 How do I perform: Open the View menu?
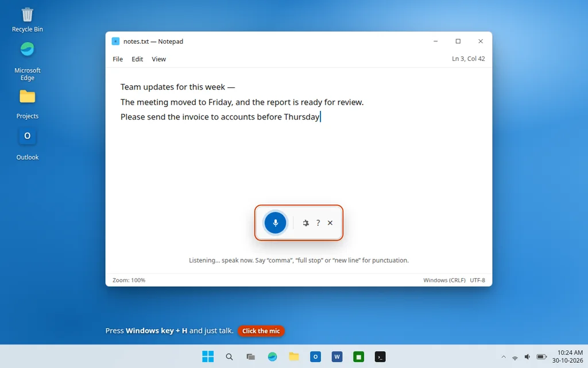point(158,59)
